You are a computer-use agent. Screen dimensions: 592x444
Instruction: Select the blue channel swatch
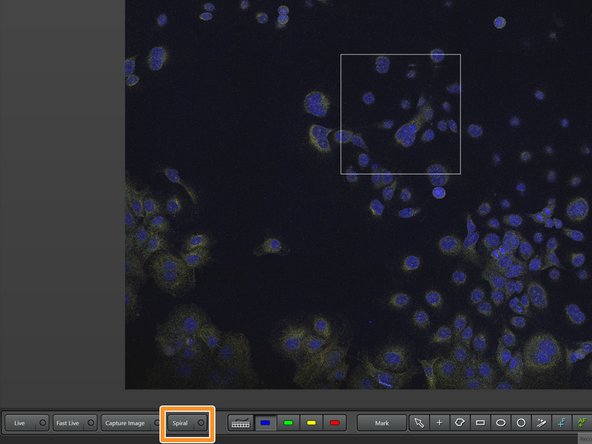pos(265,423)
